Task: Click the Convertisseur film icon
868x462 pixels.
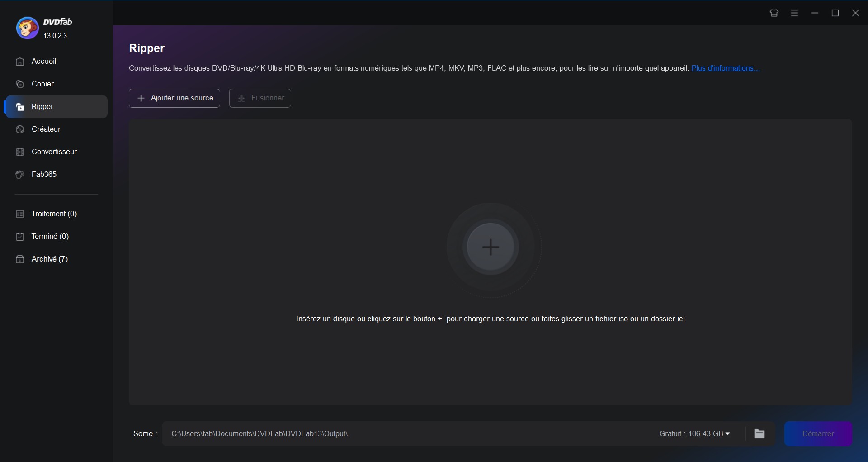Action: point(20,152)
